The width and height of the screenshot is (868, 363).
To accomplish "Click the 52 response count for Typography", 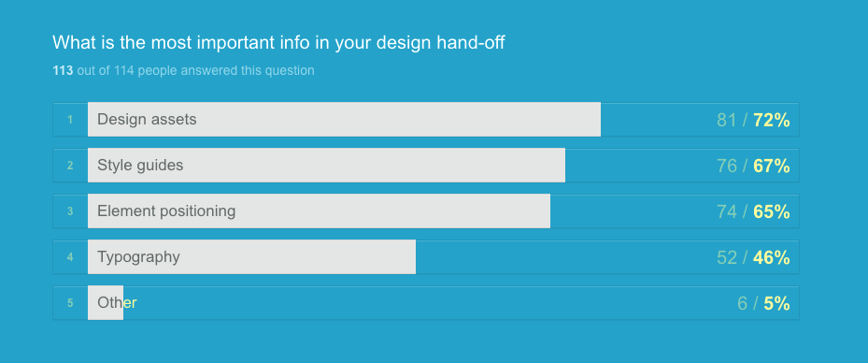I will tap(727, 257).
